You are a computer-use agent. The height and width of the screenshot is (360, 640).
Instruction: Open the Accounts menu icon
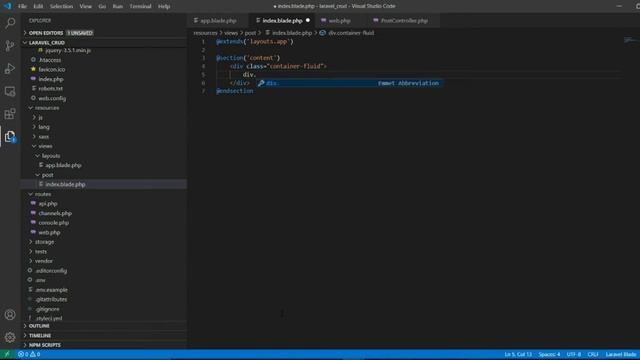click(10, 315)
